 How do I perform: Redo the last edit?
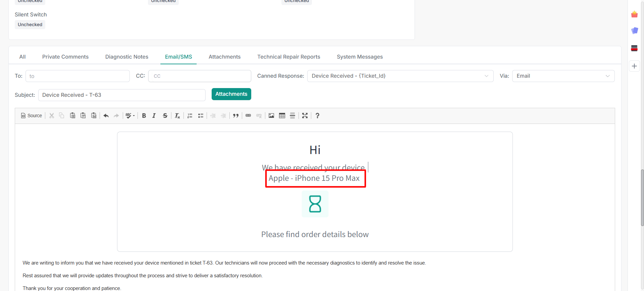tap(116, 116)
